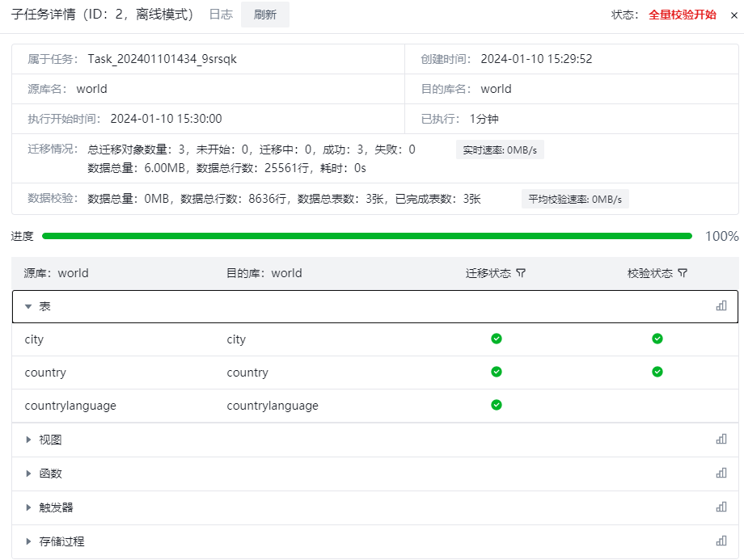Click the green validation icon for city
Viewport: 744px width, 560px height.
[657, 339]
